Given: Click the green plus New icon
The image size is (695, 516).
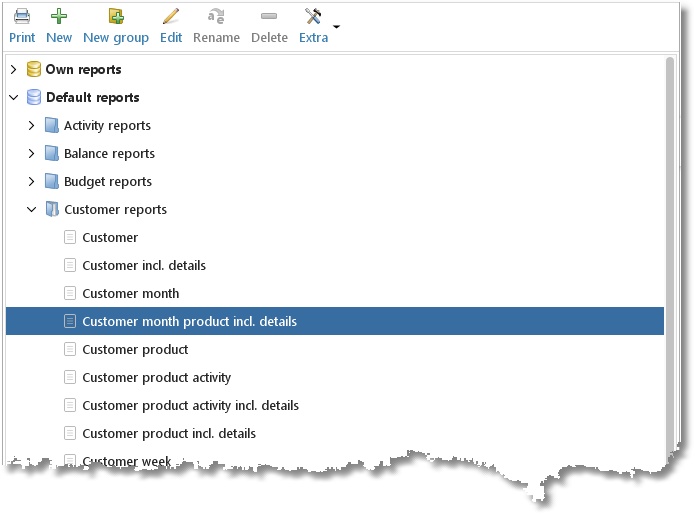Looking at the screenshot, I should [x=59, y=16].
